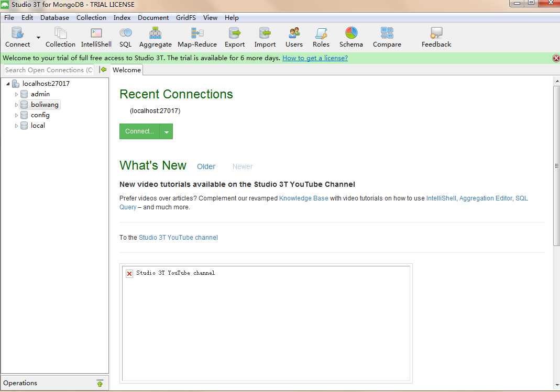Click the green Connect... button
The image size is (560, 392).
[x=140, y=131]
